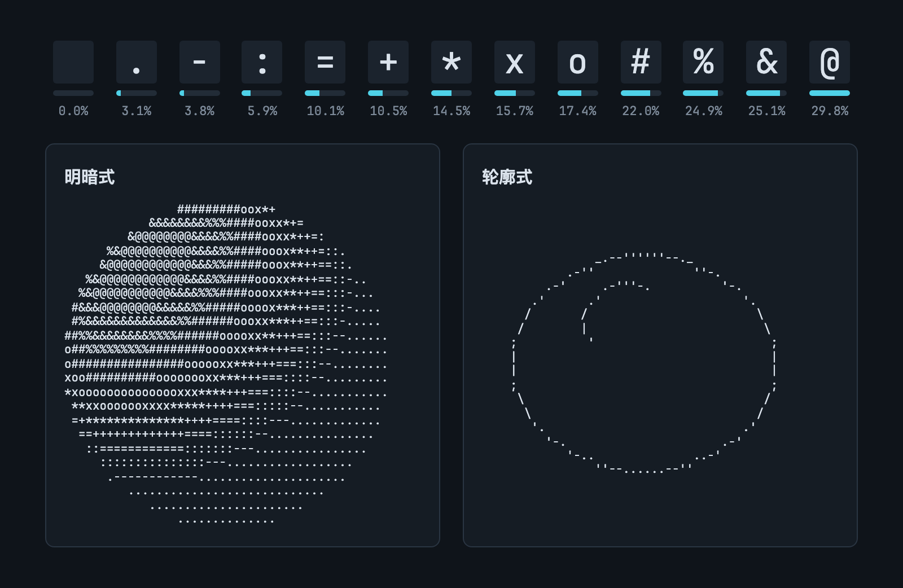Select the equals sign character tile
Viewport: 903px width, 588px height.
point(325,62)
